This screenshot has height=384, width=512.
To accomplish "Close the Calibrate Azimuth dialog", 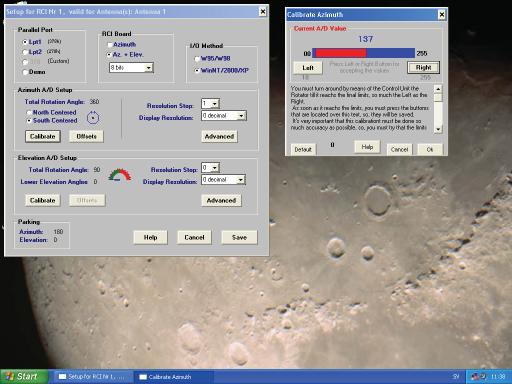I will pos(442,15).
